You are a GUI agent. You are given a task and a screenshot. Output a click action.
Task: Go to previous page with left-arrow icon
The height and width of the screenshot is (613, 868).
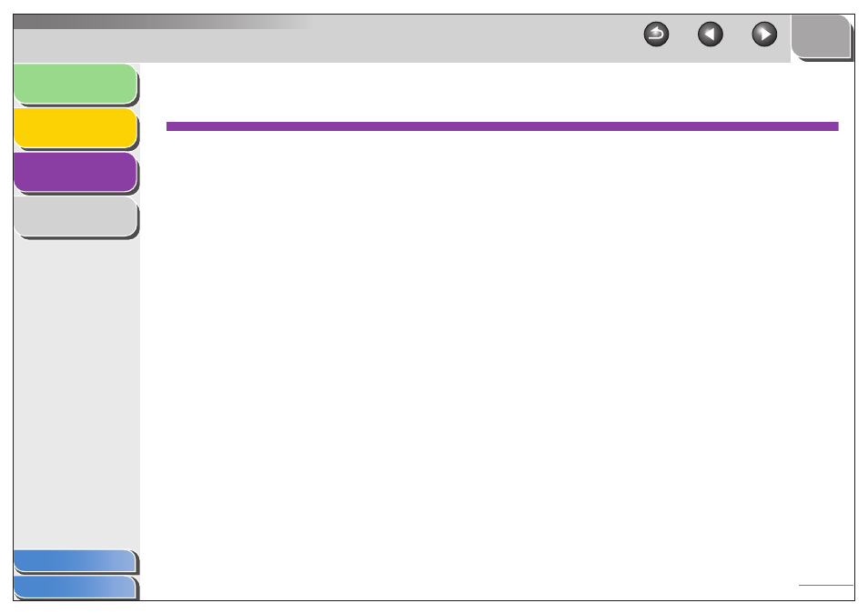(711, 35)
